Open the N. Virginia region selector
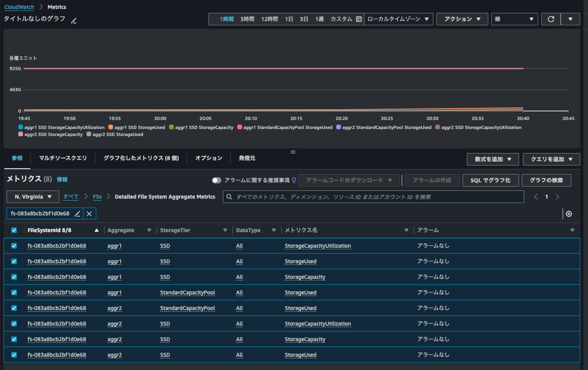Image resolution: width=588 pixels, height=370 pixels. pyautogui.click(x=33, y=197)
